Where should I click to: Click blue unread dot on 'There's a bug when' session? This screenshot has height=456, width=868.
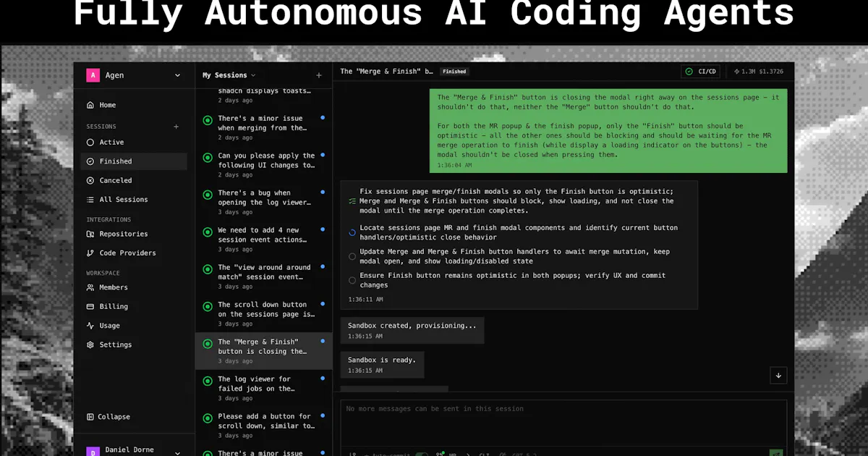(323, 192)
